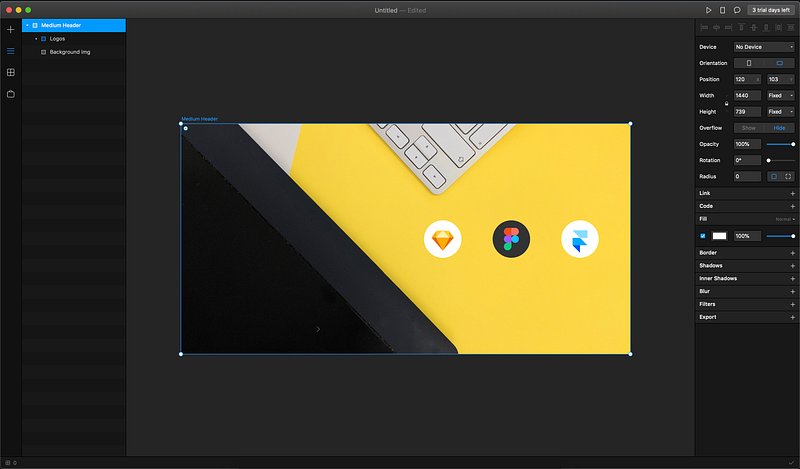Open the Components grid panel icon
800x469 pixels.
[11, 72]
